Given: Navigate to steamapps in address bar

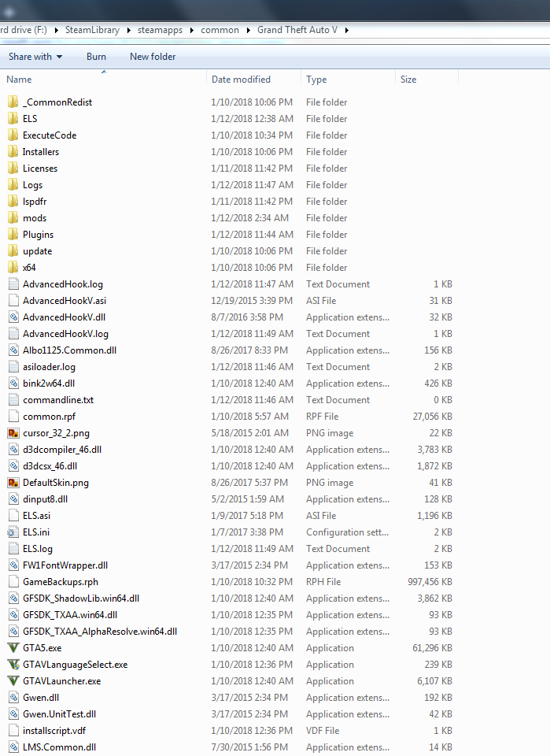Looking at the screenshot, I should point(160,30).
